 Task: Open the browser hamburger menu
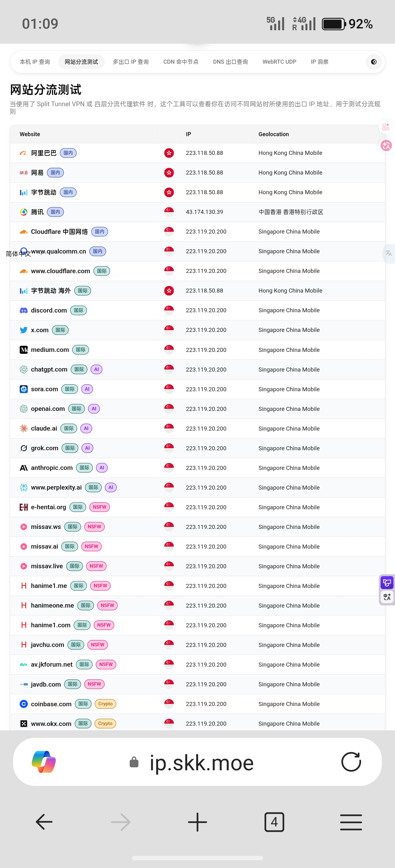point(351,822)
